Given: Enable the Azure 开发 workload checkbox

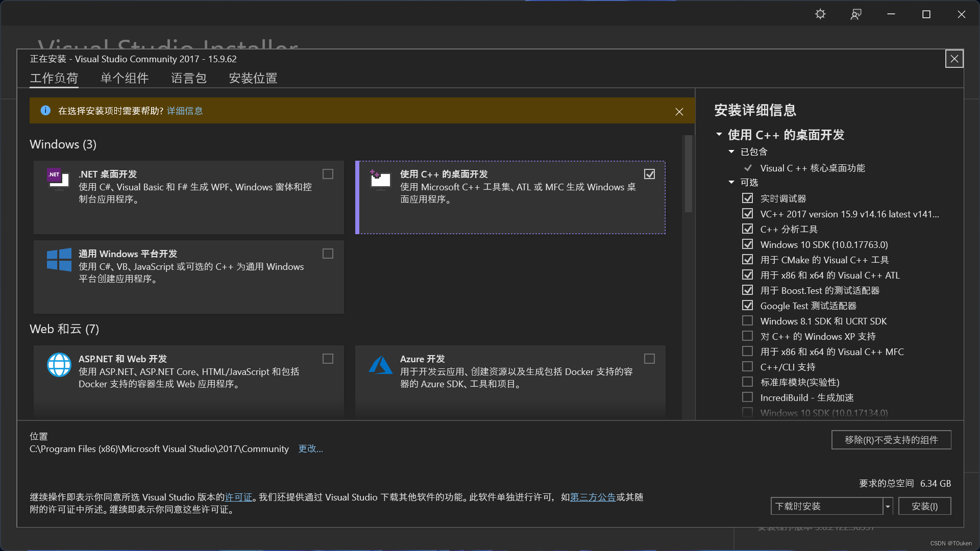Looking at the screenshot, I should pyautogui.click(x=649, y=359).
